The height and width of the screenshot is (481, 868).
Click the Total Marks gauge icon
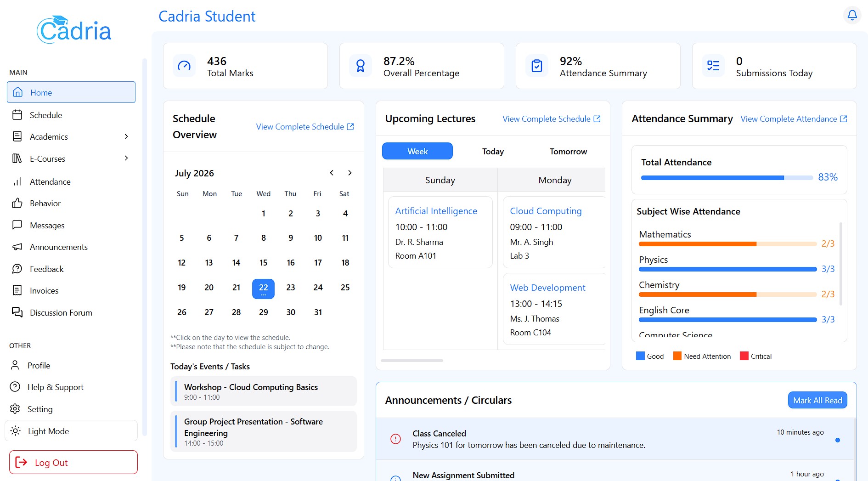coord(184,66)
